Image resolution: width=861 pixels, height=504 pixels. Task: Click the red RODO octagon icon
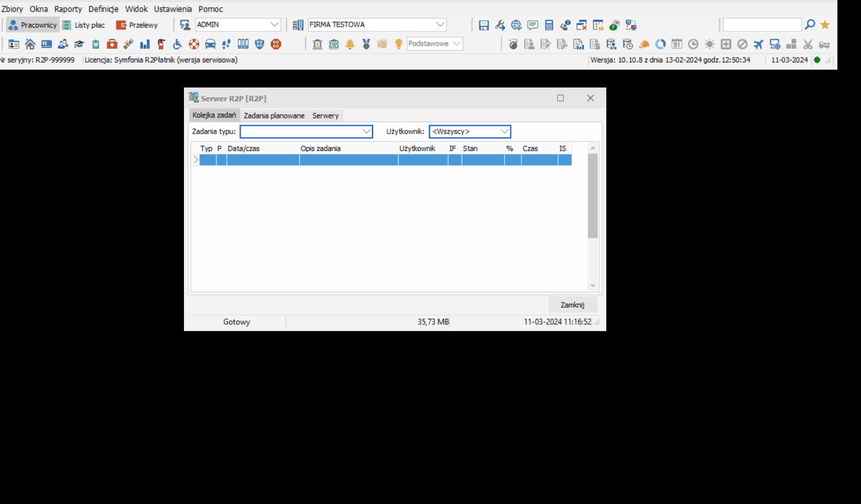coord(276,44)
